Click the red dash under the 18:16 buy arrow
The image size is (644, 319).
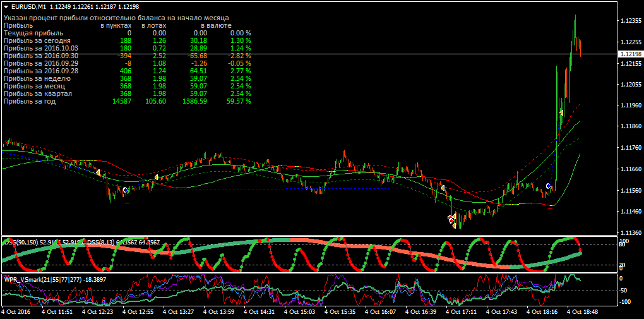pos(551,209)
